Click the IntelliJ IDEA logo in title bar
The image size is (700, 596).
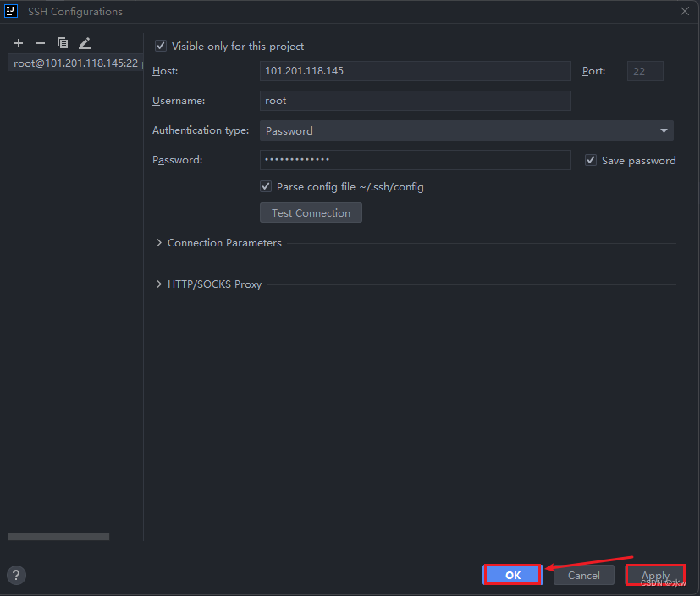point(9,11)
